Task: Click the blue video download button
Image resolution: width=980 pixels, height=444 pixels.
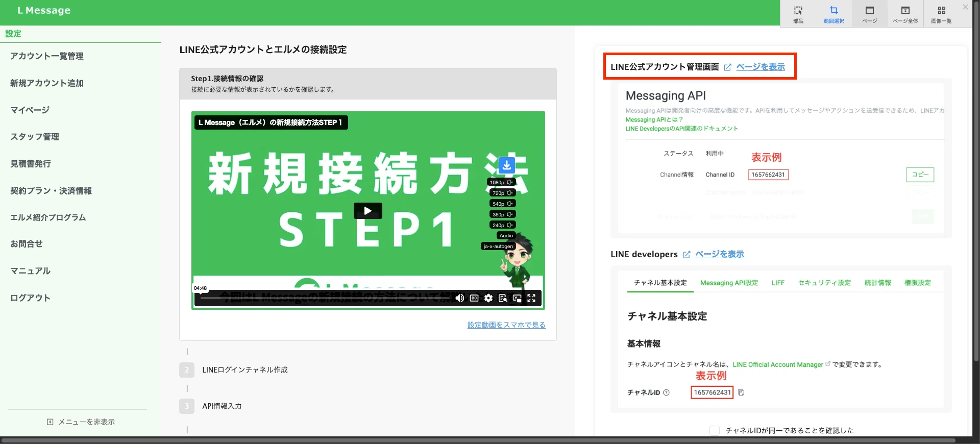Action: (506, 165)
